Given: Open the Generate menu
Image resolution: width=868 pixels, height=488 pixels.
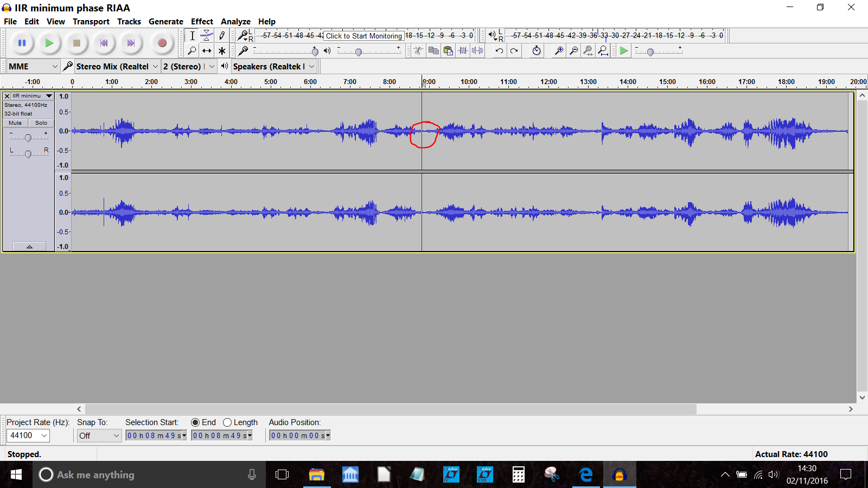Looking at the screenshot, I should click(x=166, y=22).
